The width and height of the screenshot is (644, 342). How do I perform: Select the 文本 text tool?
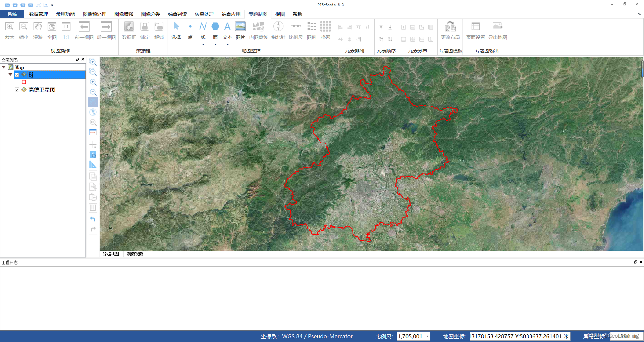point(227,31)
